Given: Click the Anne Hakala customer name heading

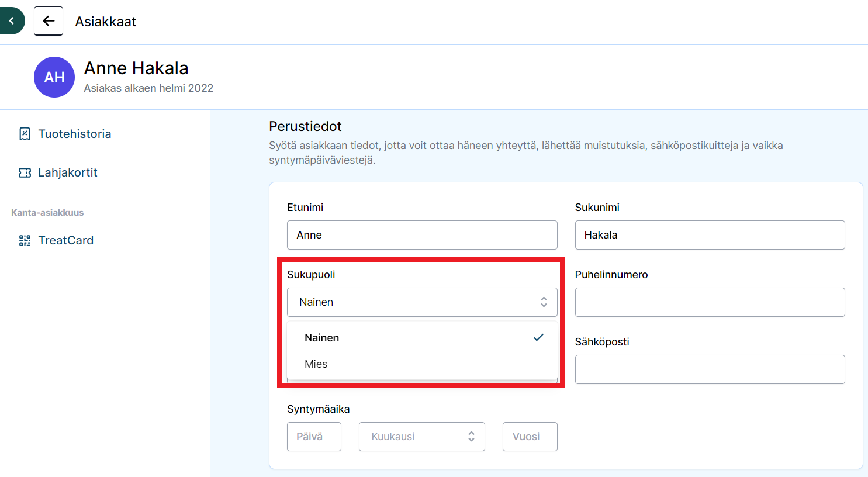Looking at the screenshot, I should 136,68.
